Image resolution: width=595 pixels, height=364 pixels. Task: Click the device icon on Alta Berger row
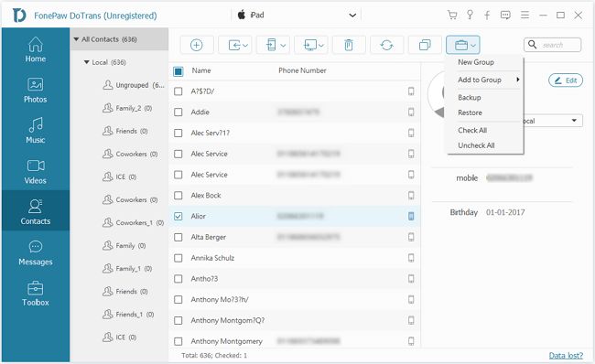pos(411,237)
